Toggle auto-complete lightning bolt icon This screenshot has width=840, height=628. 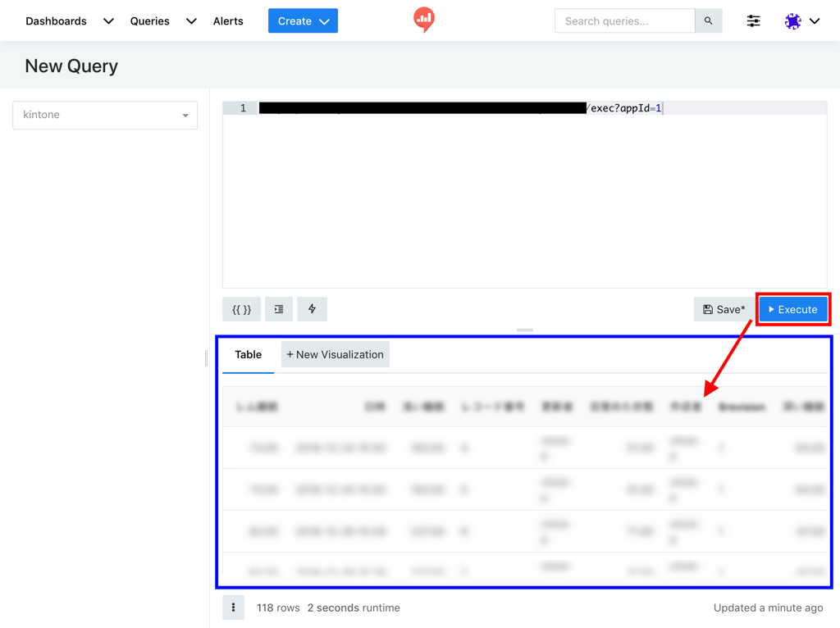pyautogui.click(x=312, y=309)
